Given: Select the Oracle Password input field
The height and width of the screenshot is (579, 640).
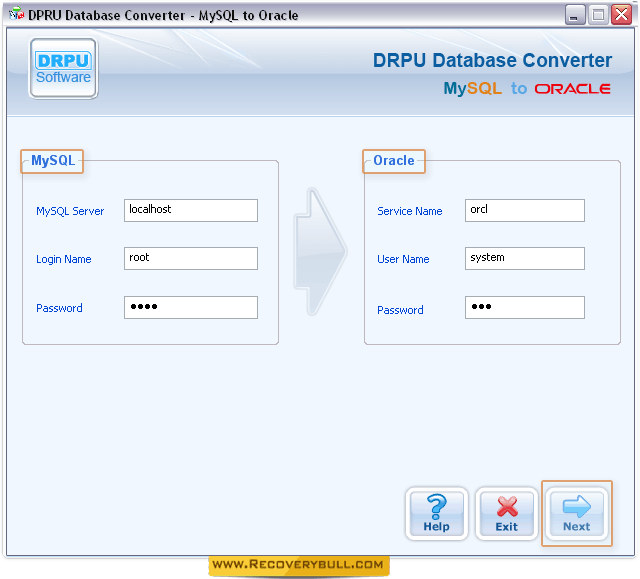Looking at the screenshot, I should click(524, 307).
